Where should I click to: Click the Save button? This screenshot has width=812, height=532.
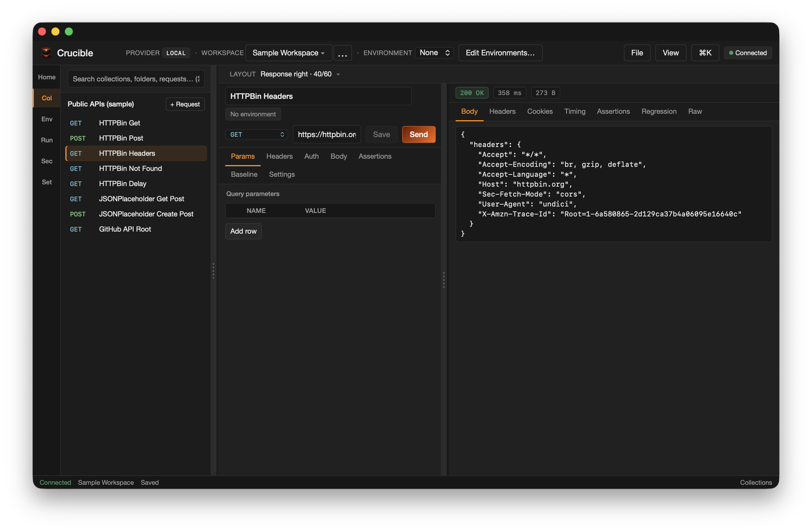click(381, 134)
